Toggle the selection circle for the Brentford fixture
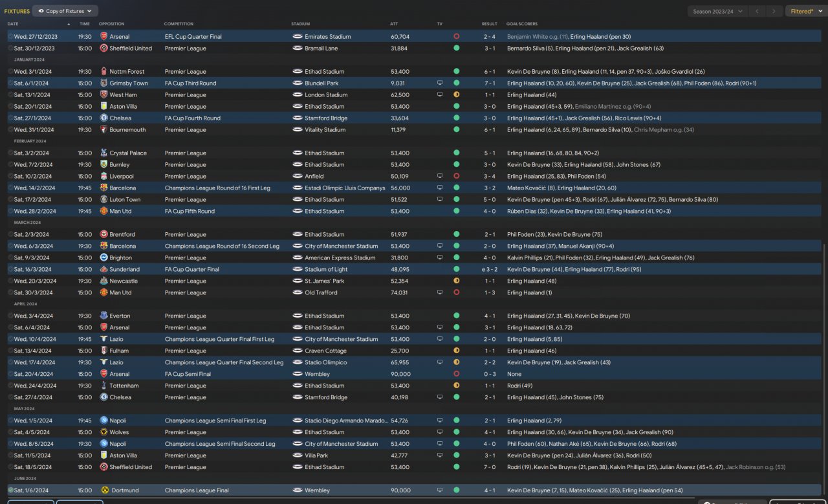Image resolution: width=828 pixels, height=504 pixels. pyautogui.click(x=10, y=235)
